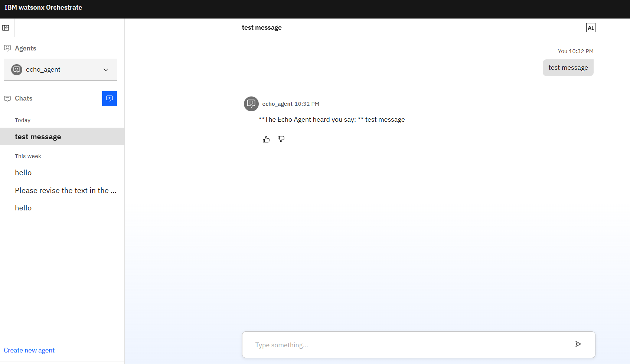The width and height of the screenshot is (630, 364).
Task: Send the message with the arrow icon
Action: coord(578,344)
